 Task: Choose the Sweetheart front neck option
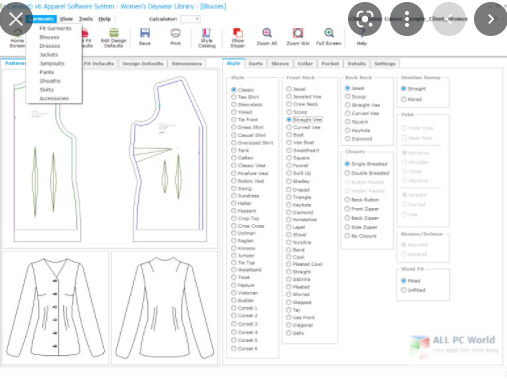(x=289, y=150)
